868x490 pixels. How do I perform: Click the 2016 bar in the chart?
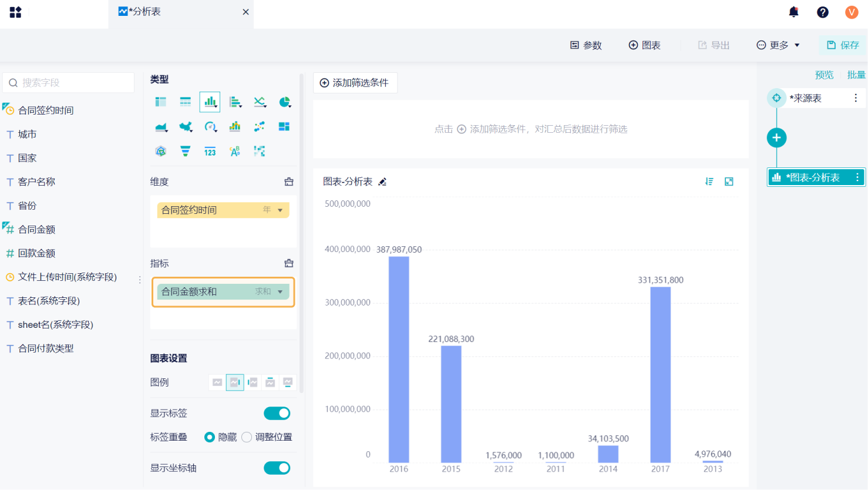click(x=399, y=360)
